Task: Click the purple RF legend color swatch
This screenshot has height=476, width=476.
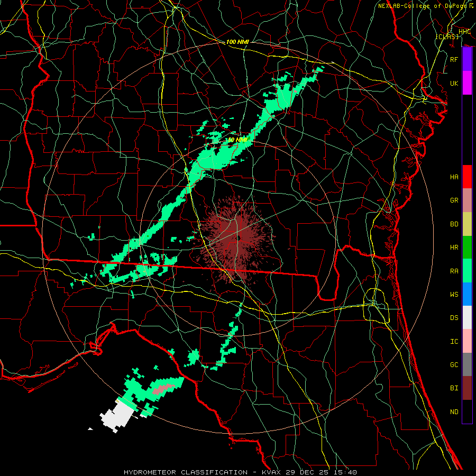Action: coord(467,59)
